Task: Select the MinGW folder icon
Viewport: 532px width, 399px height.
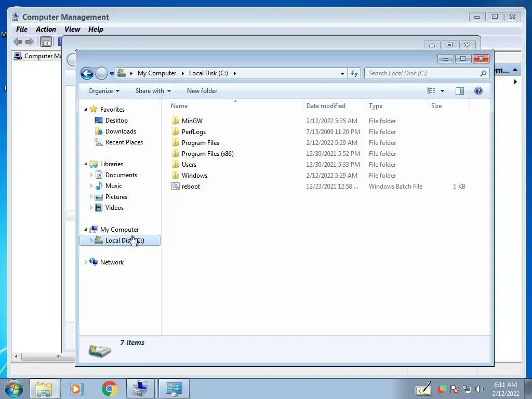Action: coord(176,121)
